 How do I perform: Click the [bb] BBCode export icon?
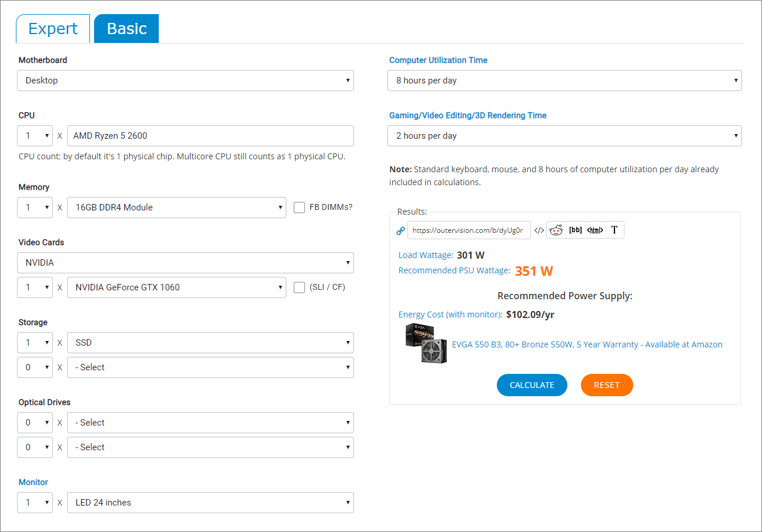[x=575, y=230]
